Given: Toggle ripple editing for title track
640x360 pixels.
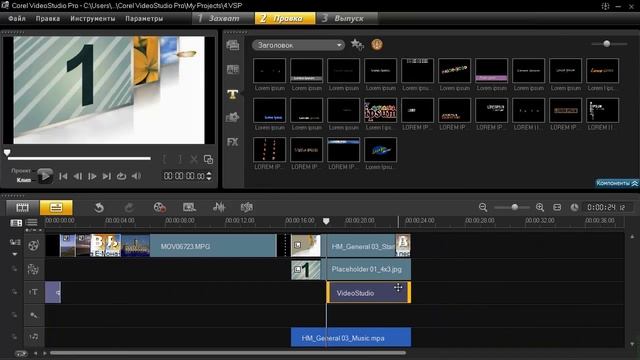Looking at the screenshot, I should tap(14, 292).
